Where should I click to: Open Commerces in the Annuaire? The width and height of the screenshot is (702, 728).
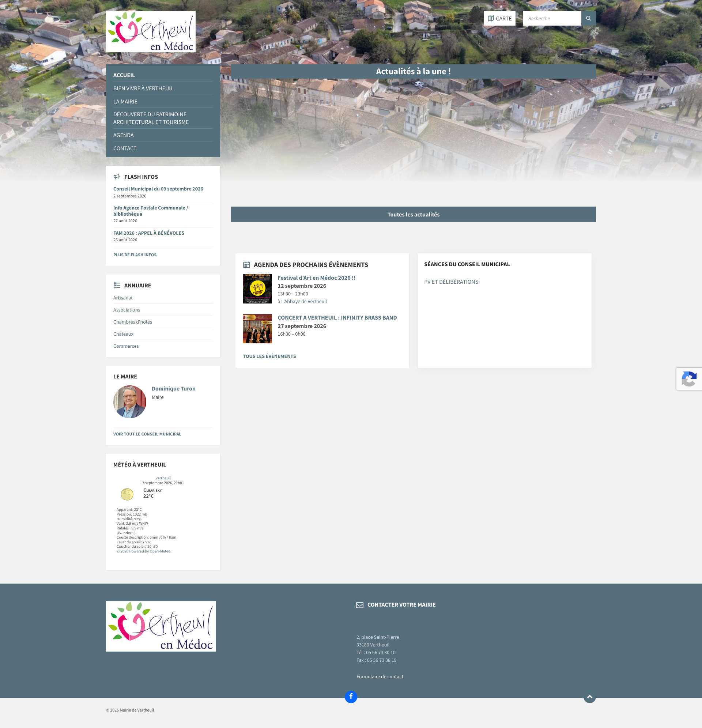coord(126,346)
